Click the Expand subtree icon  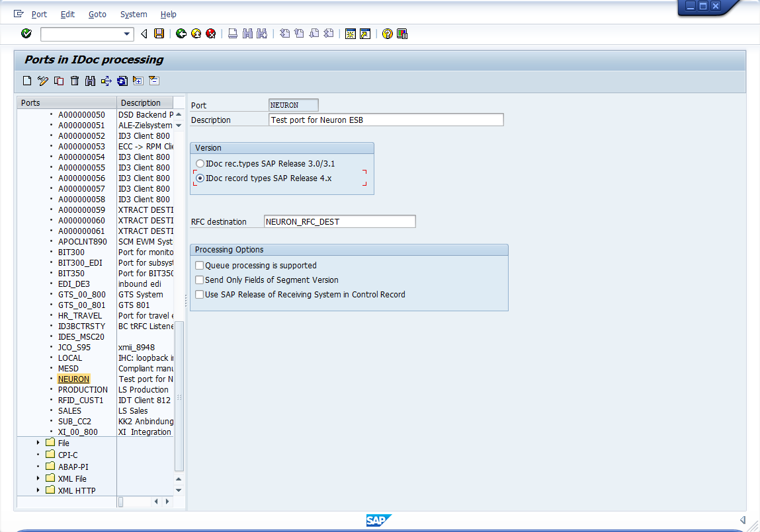(x=138, y=81)
